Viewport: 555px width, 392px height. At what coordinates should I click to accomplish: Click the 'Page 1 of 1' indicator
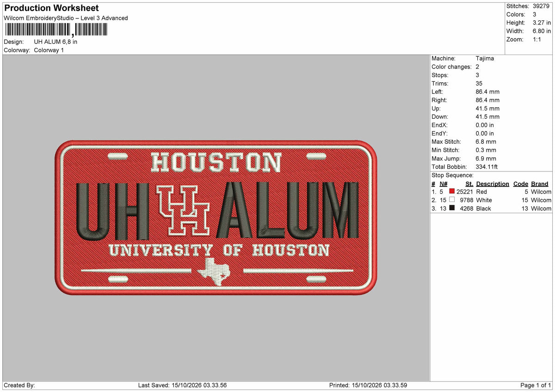(x=536, y=385)
